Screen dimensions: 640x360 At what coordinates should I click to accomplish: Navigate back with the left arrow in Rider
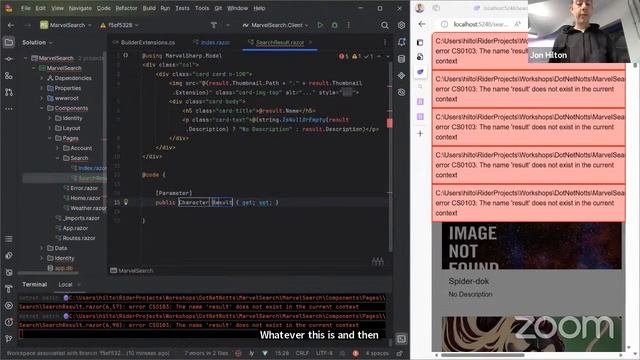[11, 25]
